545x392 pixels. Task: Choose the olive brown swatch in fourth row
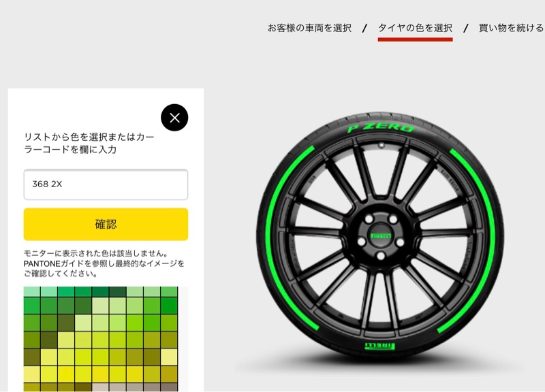49,340
